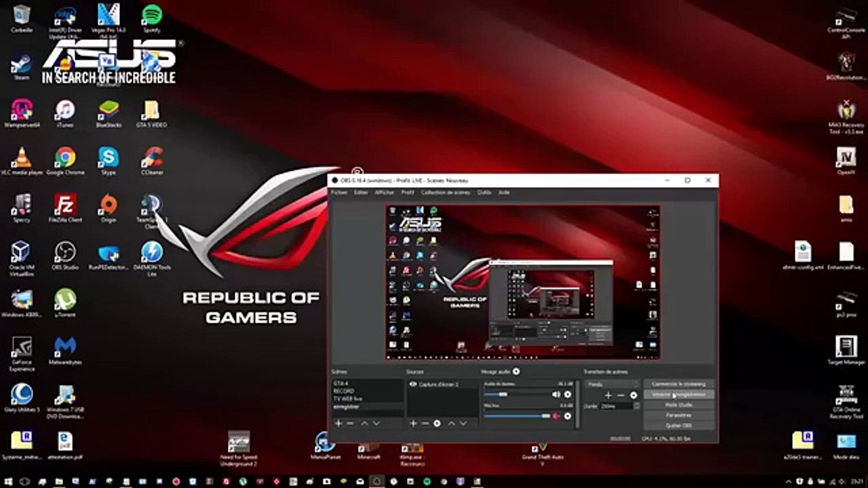The width and height of the screenshot is (868, 488).
Task: Move the selected scene down
Action: [376, 424]
